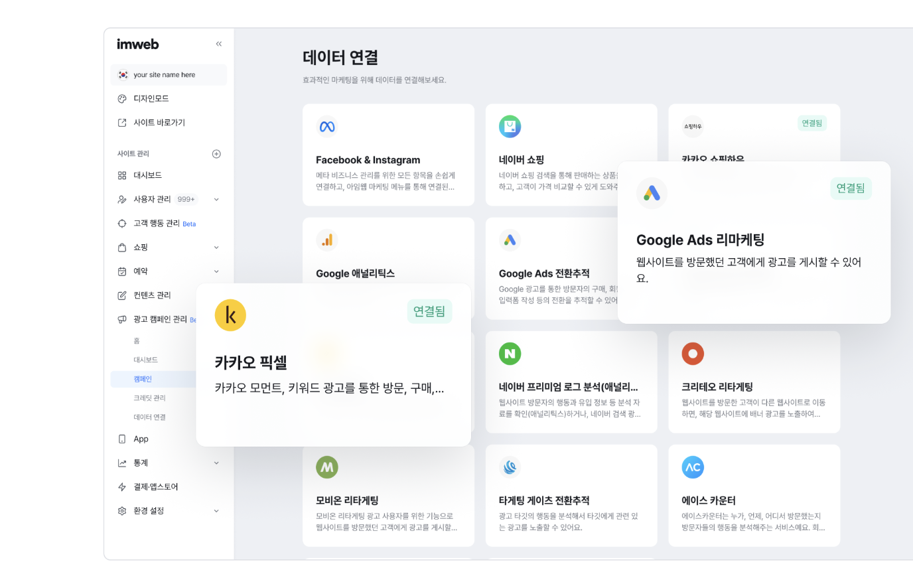Click the Beta label next to 고객 행동 관리
This screenshot has height=588, width=913.
point(189,224)
